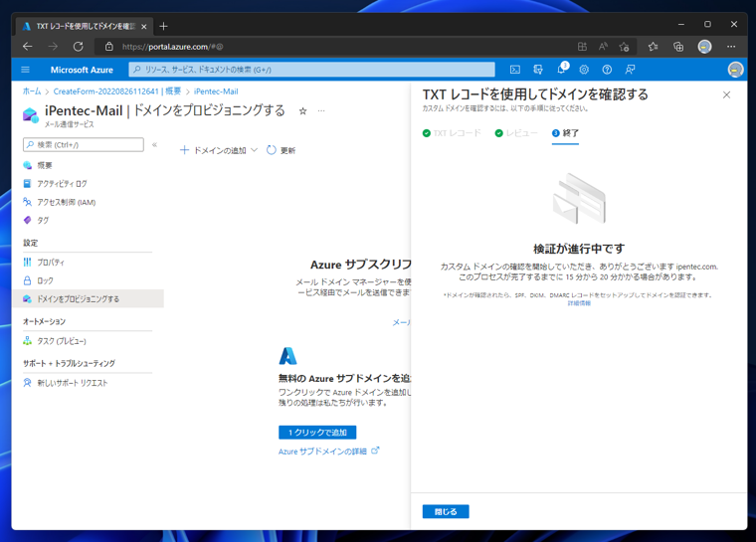The image size is (756, 542).
Task: Open the ロック menu item
Action: point(38,280)
